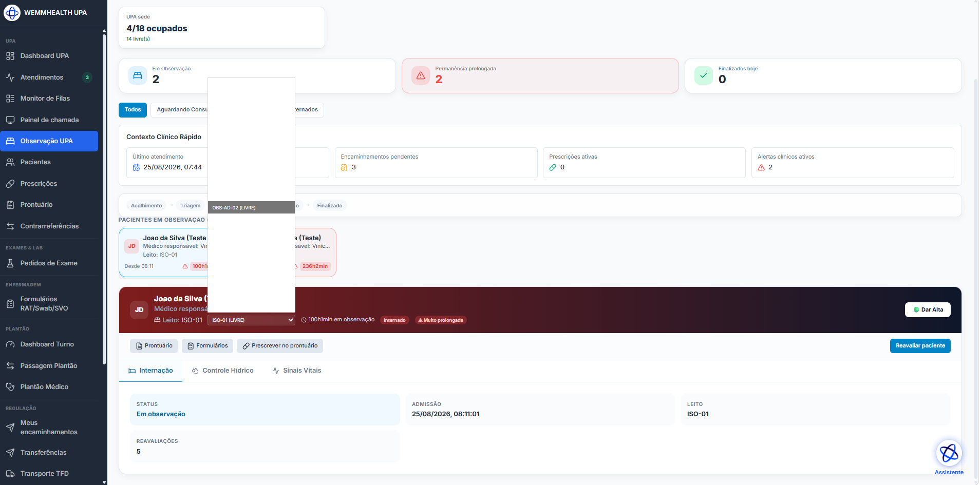Click the Finalizados hoje check icon

click(704, 75)
